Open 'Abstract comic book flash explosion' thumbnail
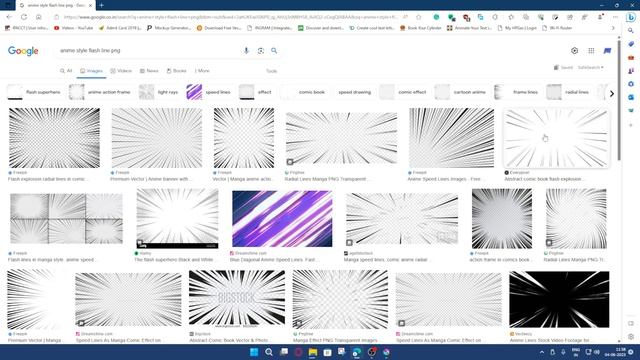The width and height of the screenshot is (640, 360). (556, 139)
